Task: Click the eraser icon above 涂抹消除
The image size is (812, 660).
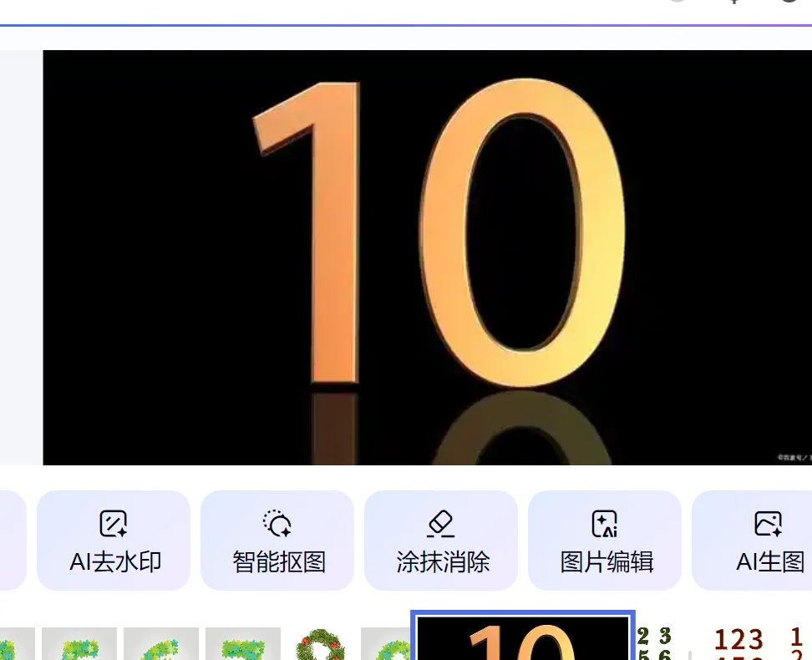Action: (441, 523)
